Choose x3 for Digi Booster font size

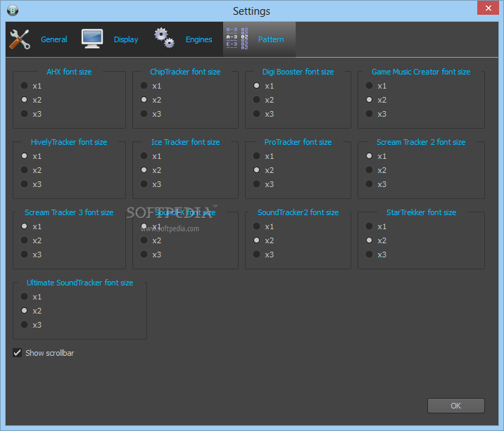256,114
